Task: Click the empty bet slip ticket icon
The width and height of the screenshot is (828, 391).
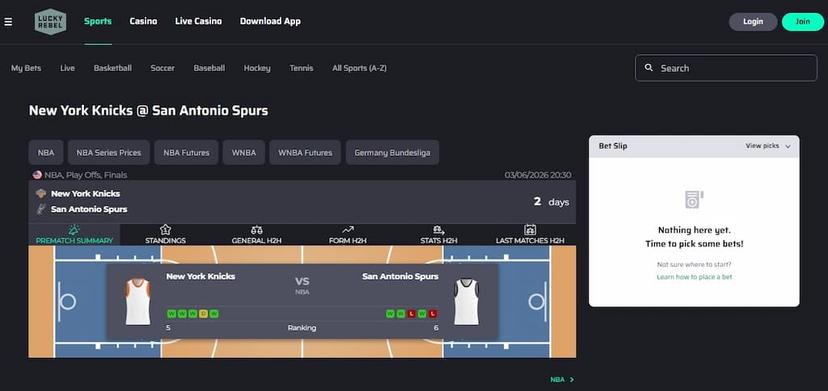Action: click(x=694, y=199)
